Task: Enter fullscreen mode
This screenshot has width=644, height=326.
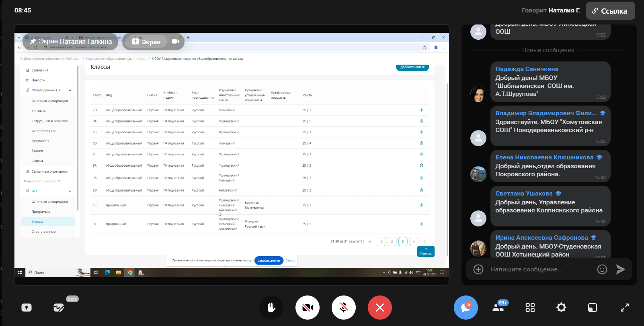Action: pyautogui.click(x=624, y=308)
